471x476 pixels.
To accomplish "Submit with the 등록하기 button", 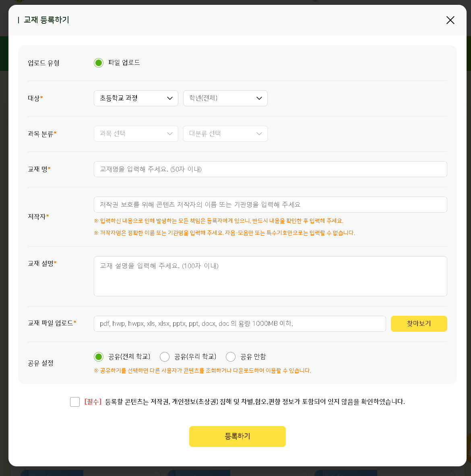I will [x=237, y=437].
